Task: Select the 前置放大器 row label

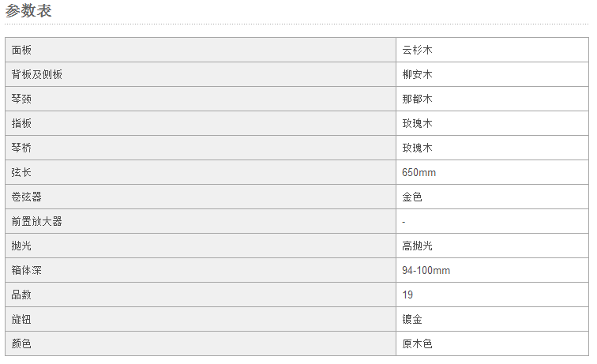Action: tap(36, 221)
